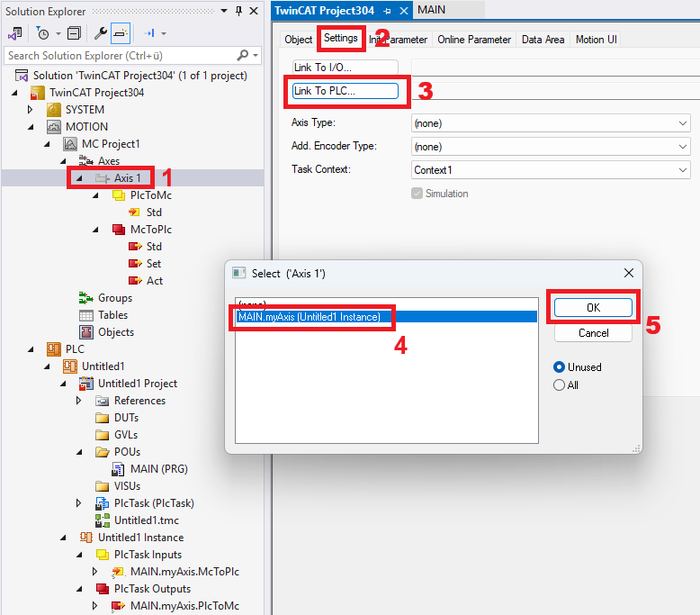Expand the PlcTask (PlcTask) node
The height and width of the screenshot is (615, 700).
[x=78, y=503]
